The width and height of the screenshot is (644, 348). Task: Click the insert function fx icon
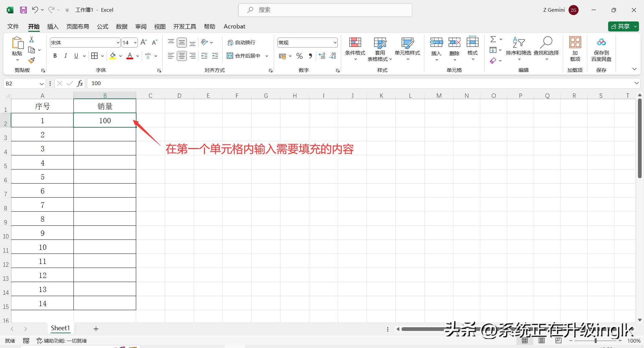(80, 83)
